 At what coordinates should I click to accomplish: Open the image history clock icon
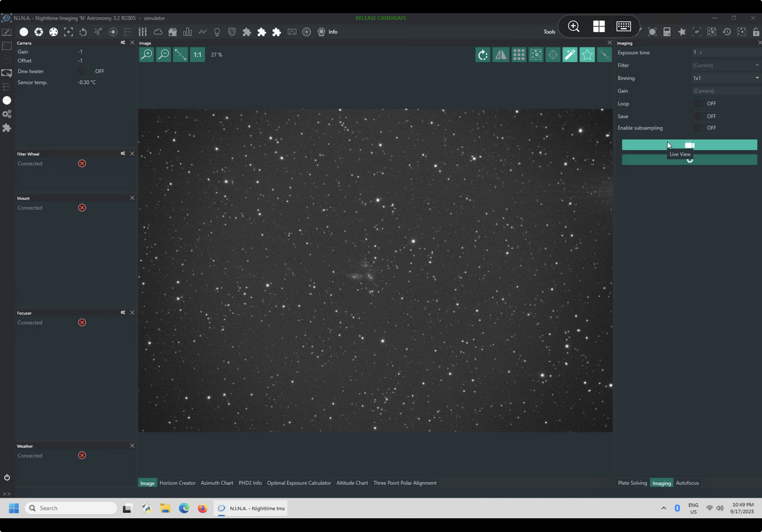(727, 32)
